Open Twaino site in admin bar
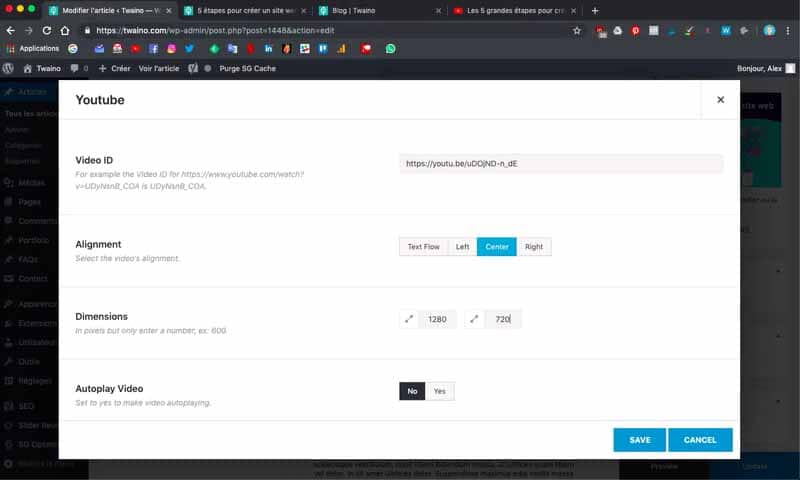 click(42, 68)
